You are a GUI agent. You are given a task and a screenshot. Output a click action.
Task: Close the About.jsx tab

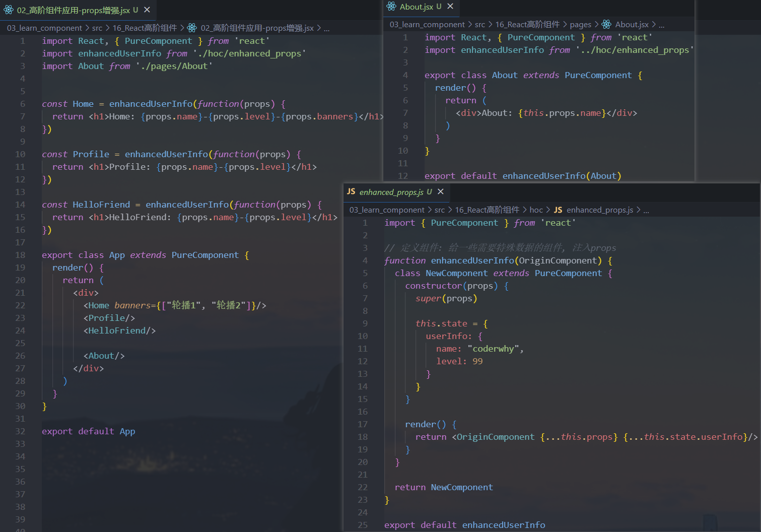[450, 6]
